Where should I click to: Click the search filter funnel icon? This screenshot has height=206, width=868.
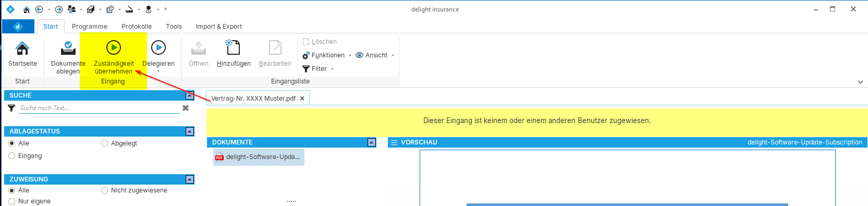[11, 108]
